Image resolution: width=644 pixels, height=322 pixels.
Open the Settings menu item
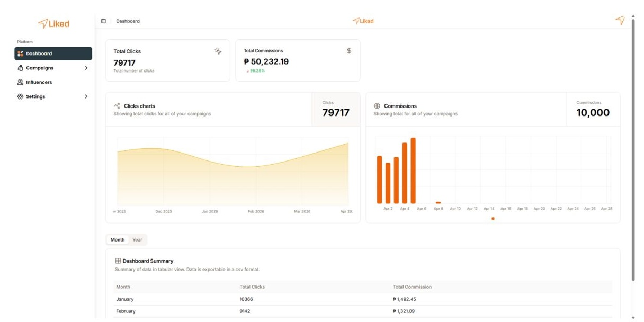point(53,96)
